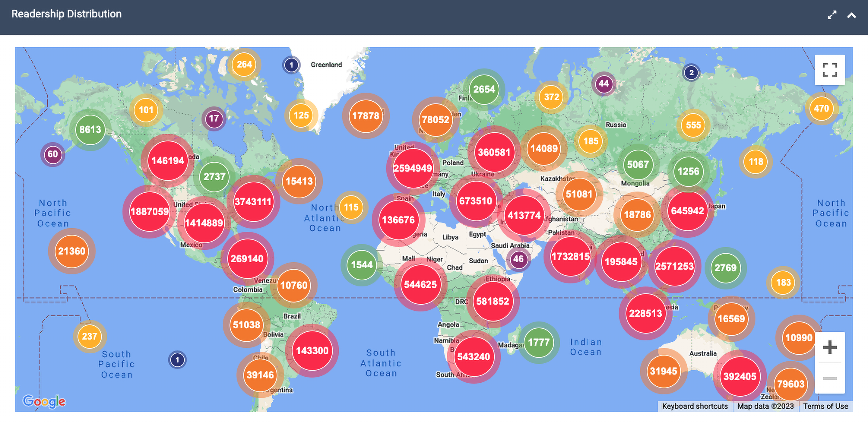Image resolution: width=868 pixels, height=424 pixels.
Task: Open the Google logo link
Action: [x=44, y=401]
